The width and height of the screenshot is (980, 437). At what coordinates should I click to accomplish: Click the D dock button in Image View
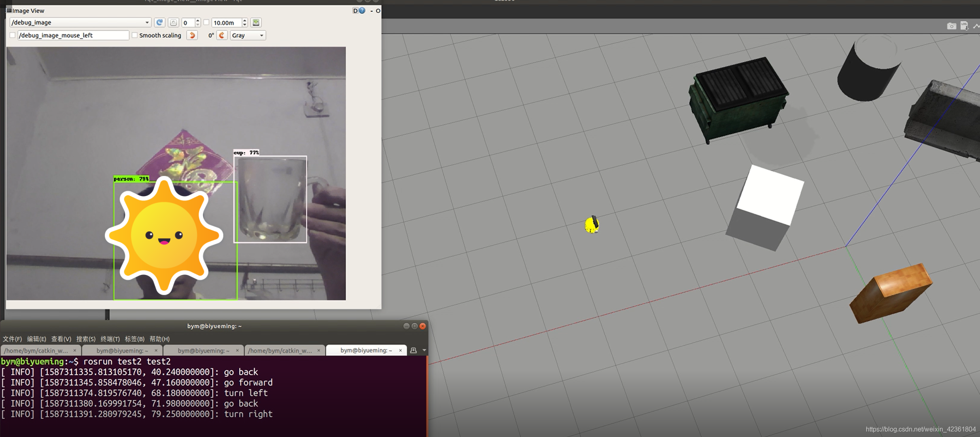(355, 11)
